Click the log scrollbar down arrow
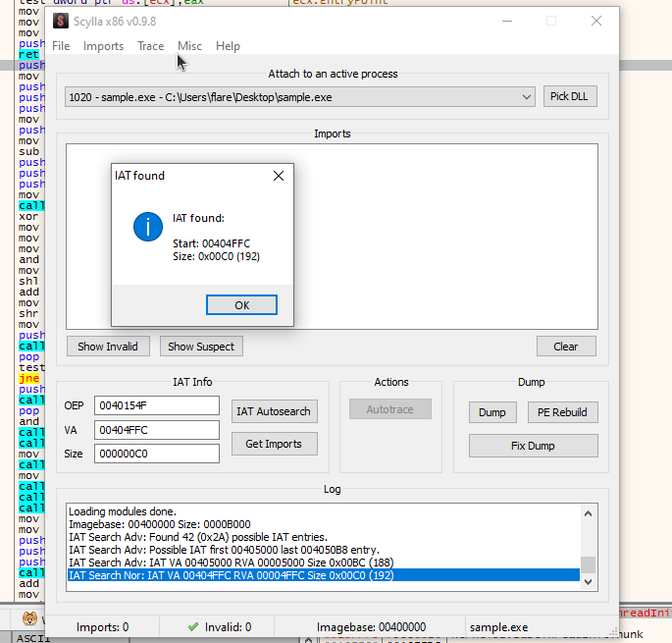 [x=588, y=582]
